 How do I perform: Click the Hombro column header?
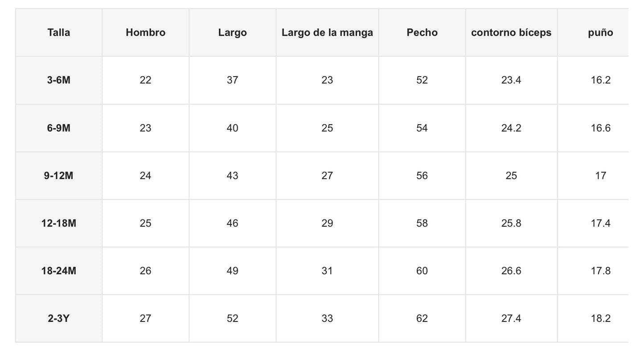click(x=145, y=33)
